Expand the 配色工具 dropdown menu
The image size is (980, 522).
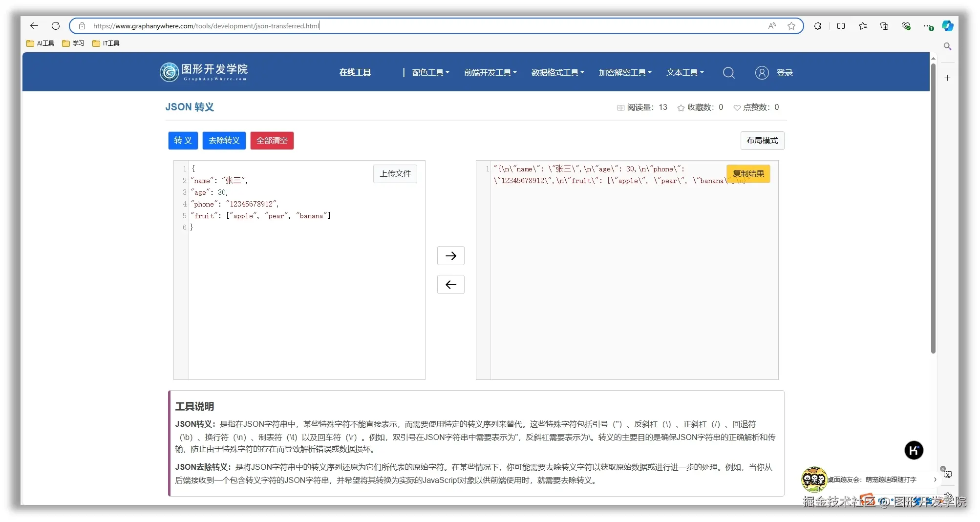[x=430, y=72]
